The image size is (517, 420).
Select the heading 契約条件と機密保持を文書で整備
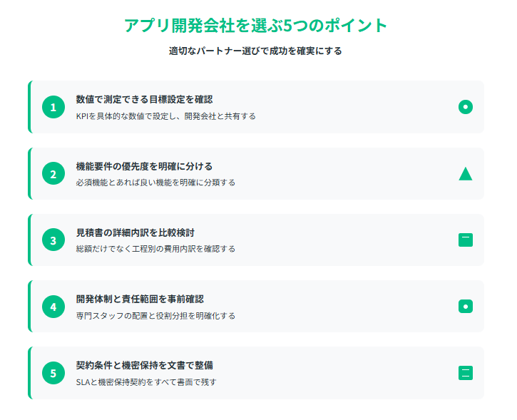[x=145, y=365]
